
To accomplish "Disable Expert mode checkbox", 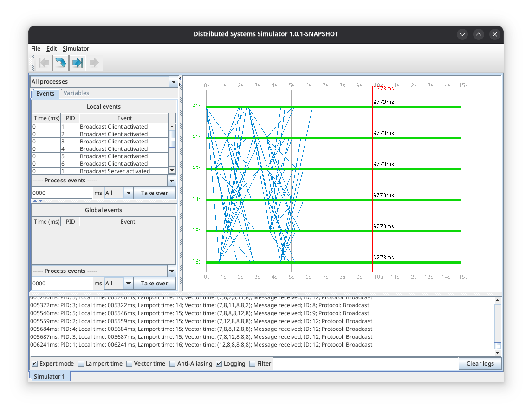I will 35,364.
